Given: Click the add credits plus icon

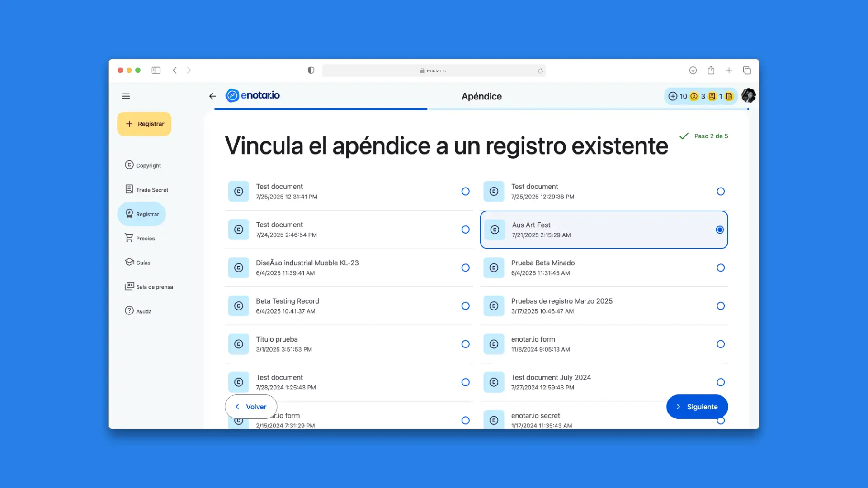Looking at the screenshot, I should point(673,96).
